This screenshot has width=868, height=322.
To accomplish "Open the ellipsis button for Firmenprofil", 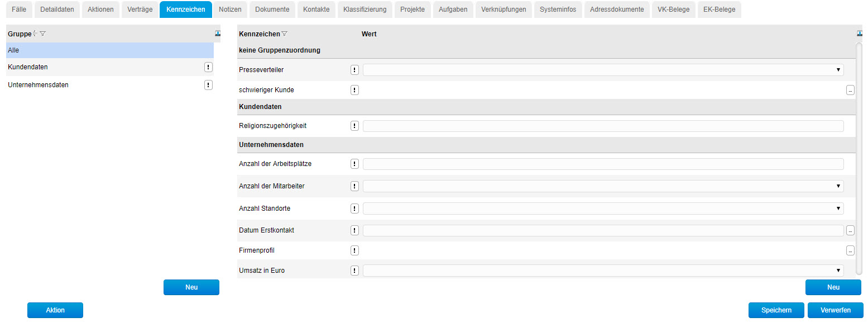I will click(x=850, y=250).
